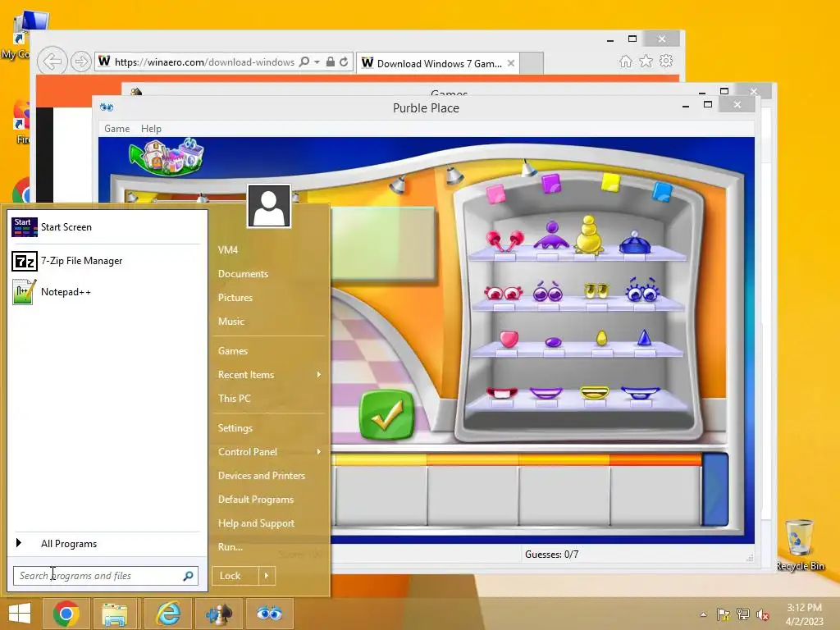Pick the red antenna hat on the shelf
The width and height of the screenshot is (840, 630).
coord(504,240)
